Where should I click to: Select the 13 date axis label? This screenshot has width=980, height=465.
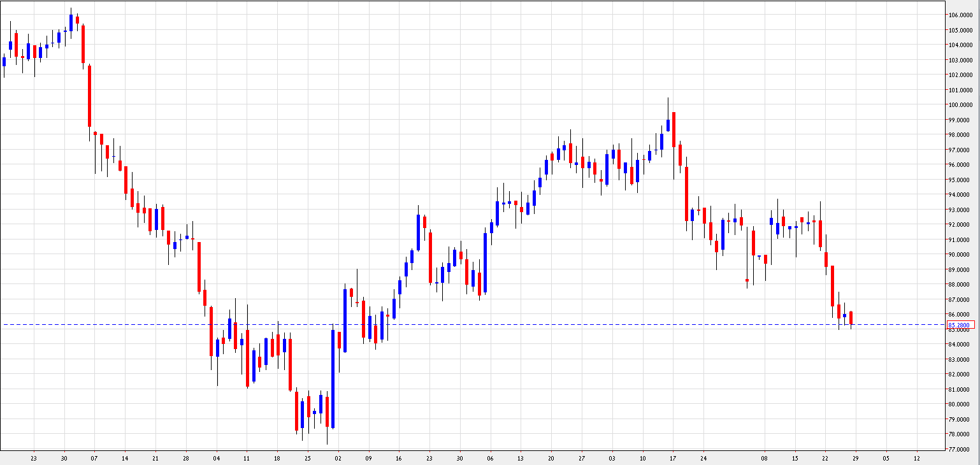pyautogui.click(x=521, y=458)
